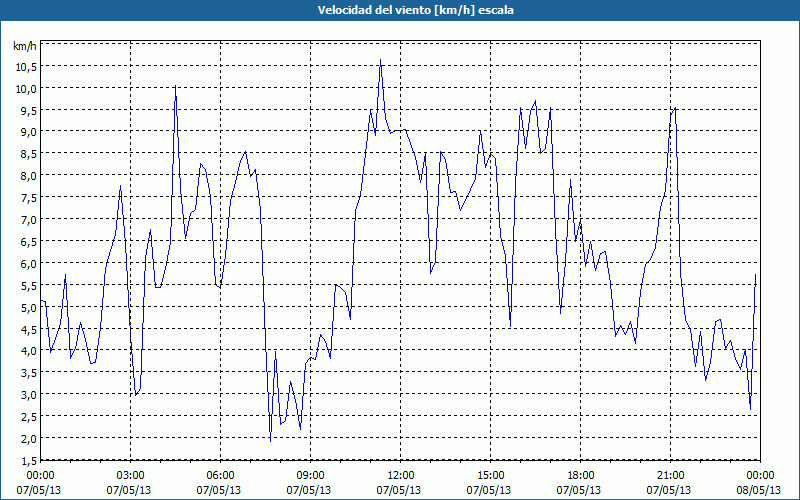Click the '10,5' y-axis value

pyautogui.click(x=27, y=67)
